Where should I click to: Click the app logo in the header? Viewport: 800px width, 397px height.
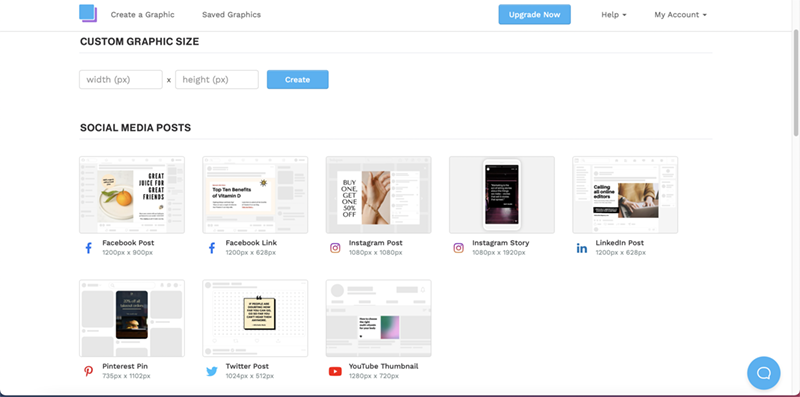pos(88,13)
